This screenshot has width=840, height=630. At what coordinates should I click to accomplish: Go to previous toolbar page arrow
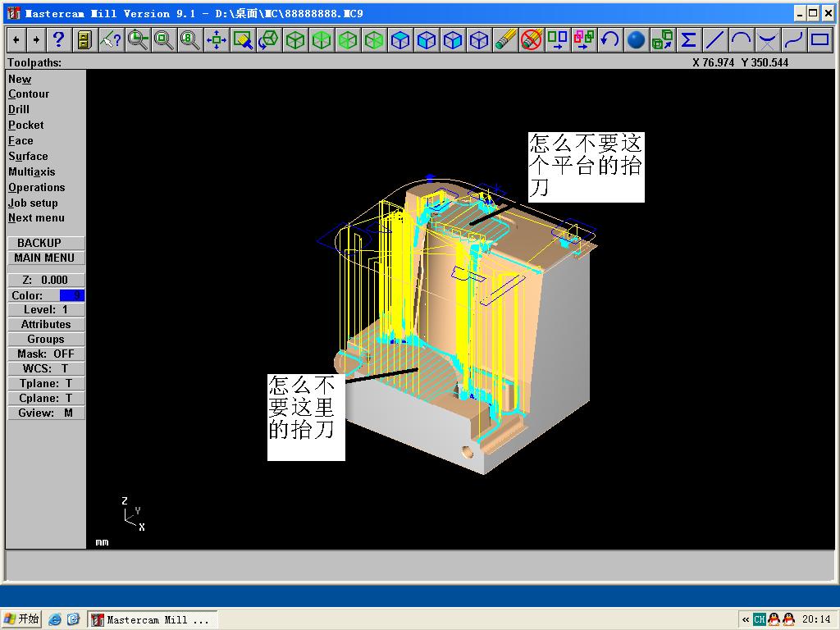click(x=16, y=39)
